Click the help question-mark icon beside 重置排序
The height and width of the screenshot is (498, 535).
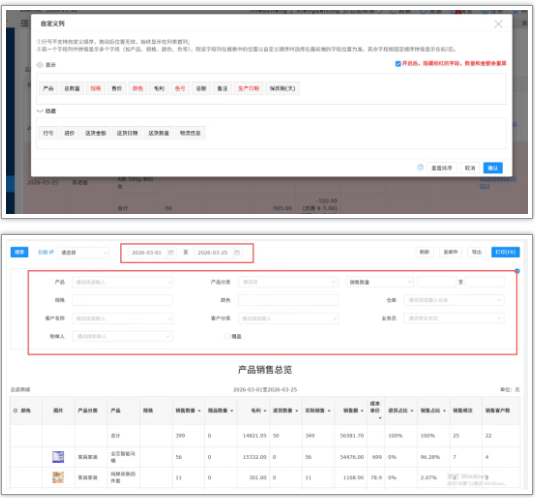[x=420, y=167]
